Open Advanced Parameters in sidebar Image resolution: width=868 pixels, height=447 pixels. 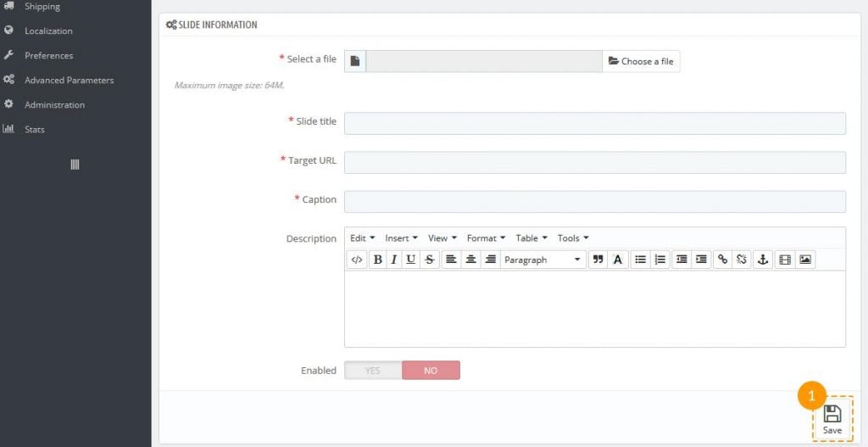click(x=69, y=80)
